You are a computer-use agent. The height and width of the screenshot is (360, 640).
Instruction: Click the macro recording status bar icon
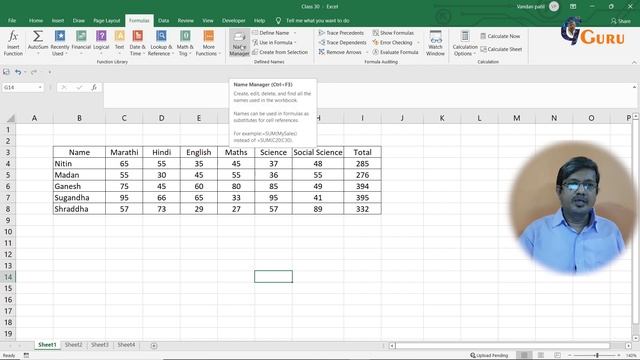coord(26,356)
